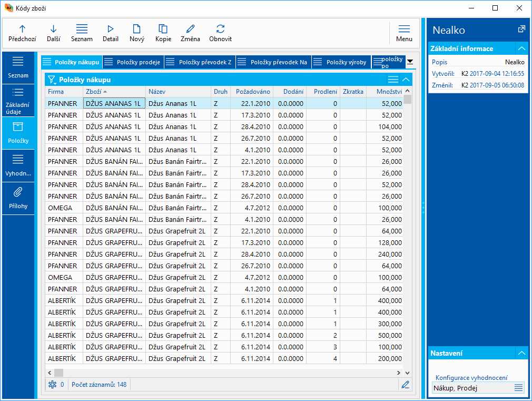Click the Kopie copy icon

[163, 30]
